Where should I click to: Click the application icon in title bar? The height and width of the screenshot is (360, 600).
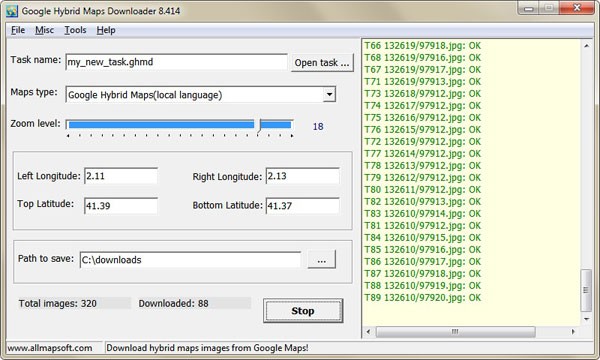tap(11, 11)
